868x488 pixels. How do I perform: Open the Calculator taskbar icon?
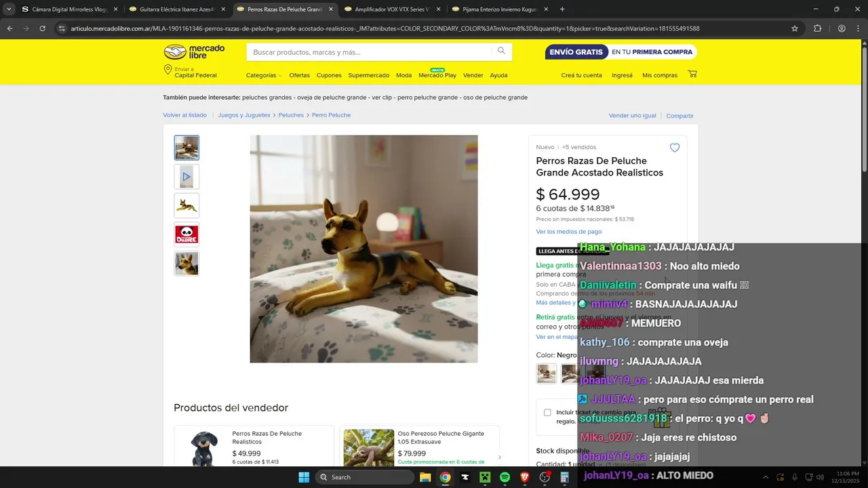click(564, 477)
